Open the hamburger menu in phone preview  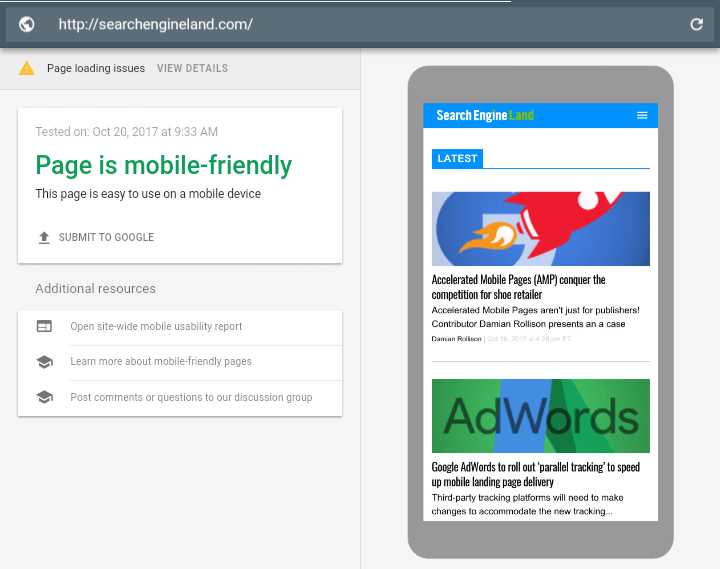pyautogui.click(x=642, y=115)
